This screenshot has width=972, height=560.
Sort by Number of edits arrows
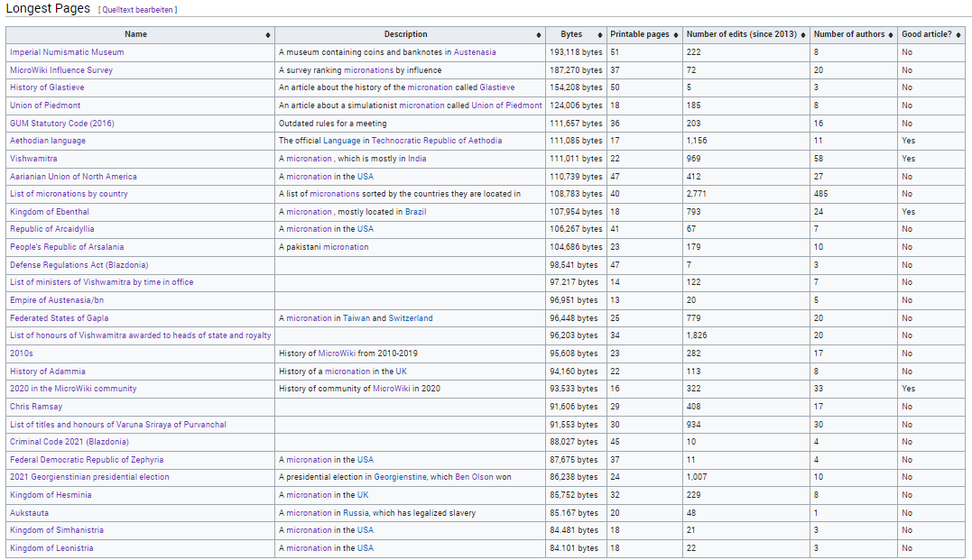click(x=803, y=35)
